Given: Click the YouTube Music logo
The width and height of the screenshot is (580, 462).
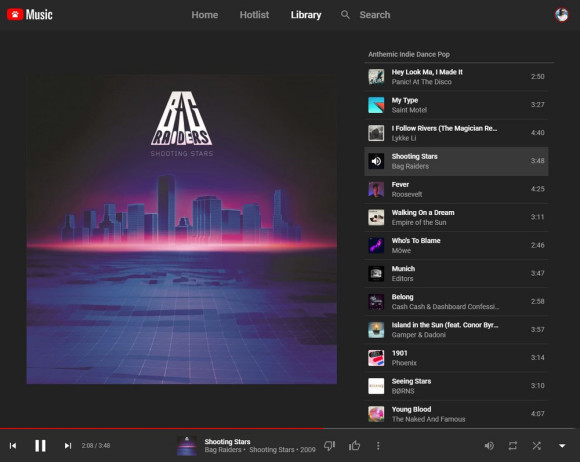Looking at the screenshot, I should coord(30,15).
